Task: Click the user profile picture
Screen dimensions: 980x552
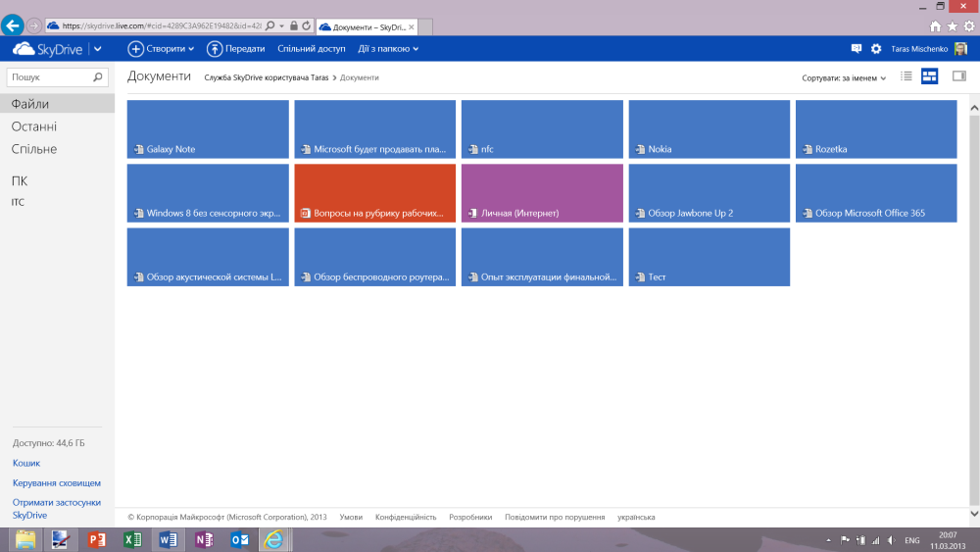Action: tap(961, 49)
